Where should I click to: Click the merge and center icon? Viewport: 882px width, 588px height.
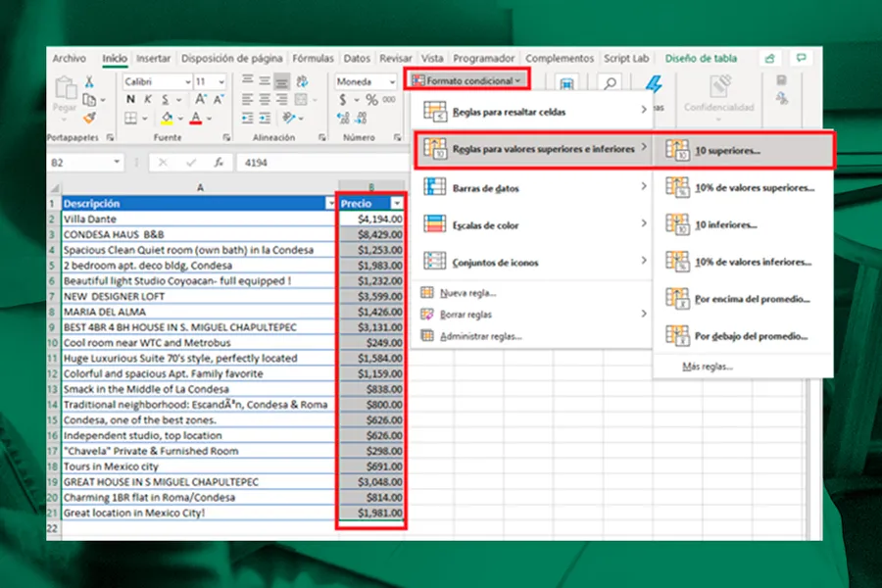[301, 100]
